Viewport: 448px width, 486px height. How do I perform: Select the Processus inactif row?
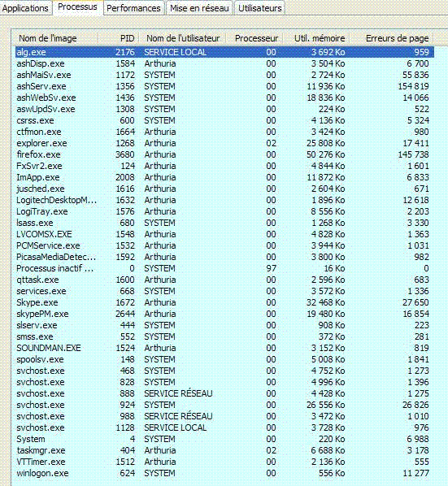[224, 268]
